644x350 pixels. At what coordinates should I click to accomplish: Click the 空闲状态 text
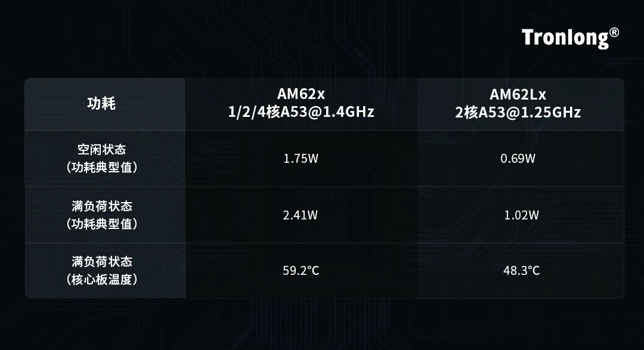pos(101,150)
